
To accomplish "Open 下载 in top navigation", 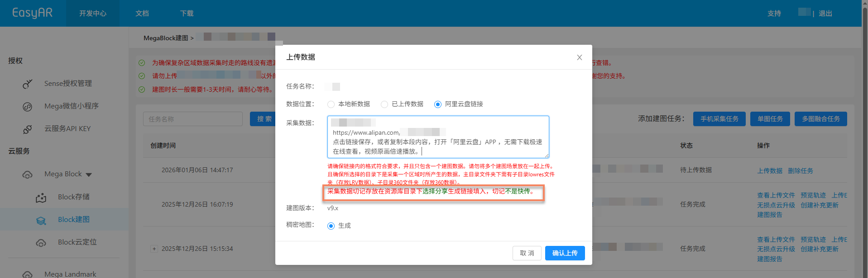I will (x=187, y=13).
